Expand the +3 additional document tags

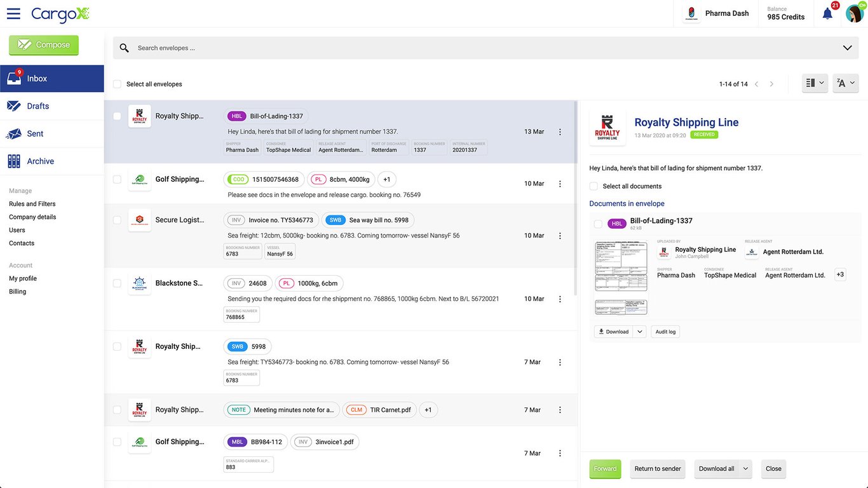(x=840, y=274)
